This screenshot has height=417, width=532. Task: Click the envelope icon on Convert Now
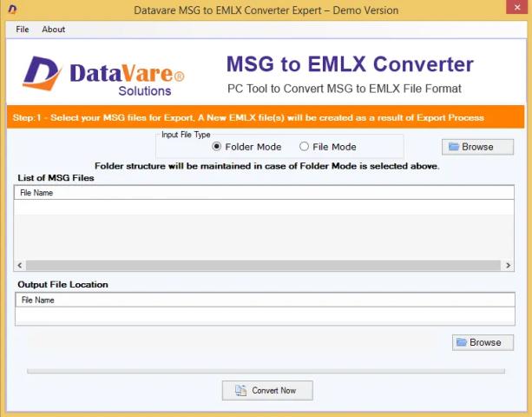click(x=240, y=390)
